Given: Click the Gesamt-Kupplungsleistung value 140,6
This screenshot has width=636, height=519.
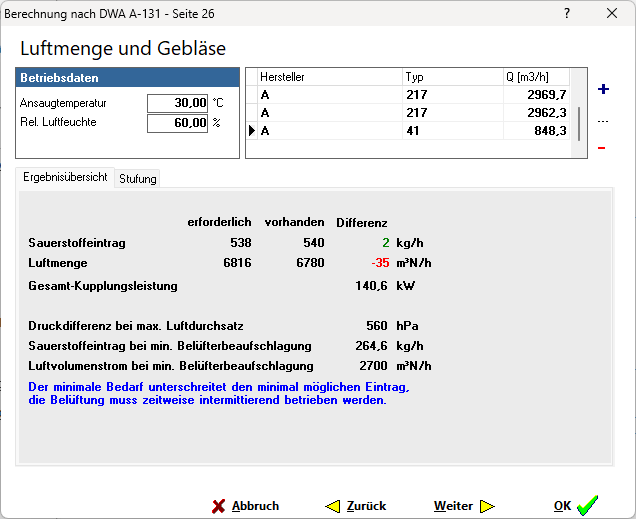Looking at the screenshot, I should 371,286.
